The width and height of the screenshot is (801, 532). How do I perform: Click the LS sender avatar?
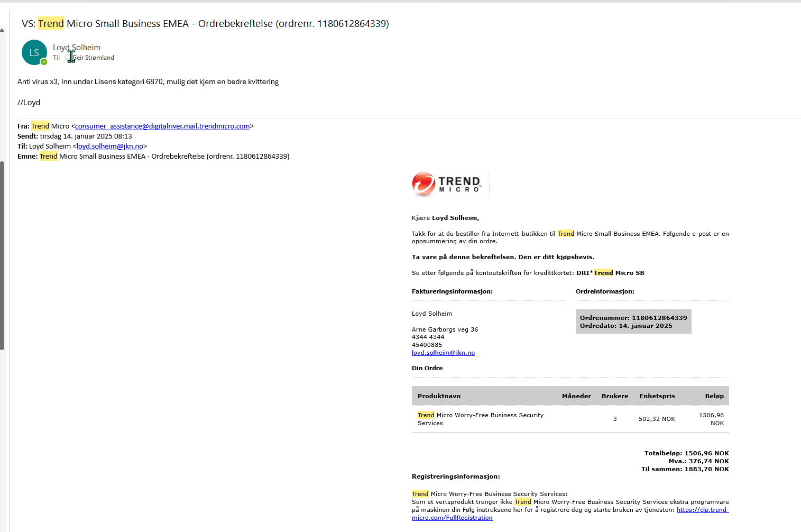[34, 52]
